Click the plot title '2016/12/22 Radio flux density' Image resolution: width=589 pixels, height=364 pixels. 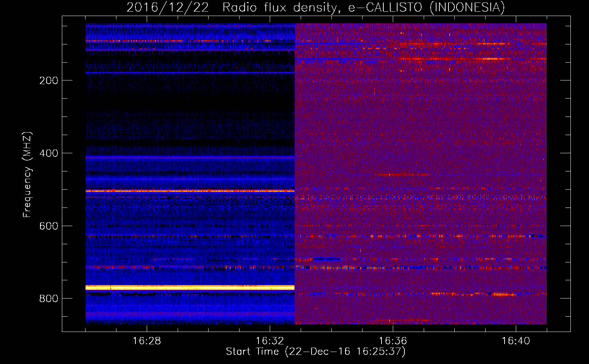point(316,7)
